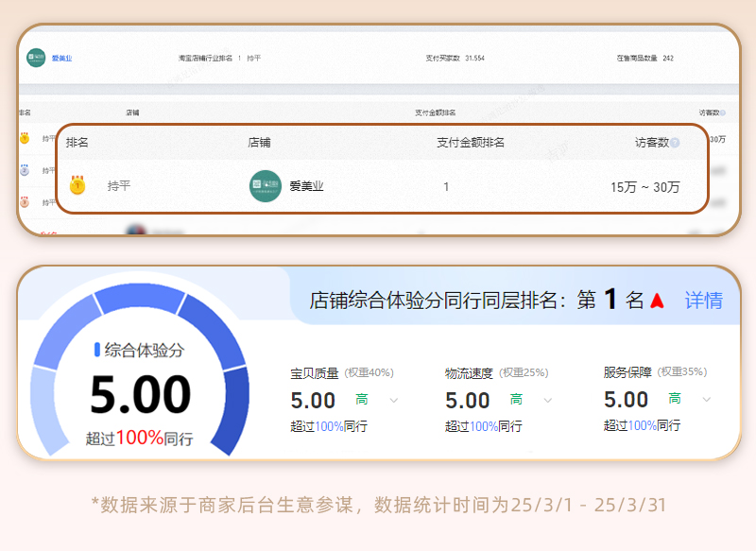This screenshot has height=551, width=756.
Task: Click the bronze medal rank icon in background table
Action: point(25,201)
